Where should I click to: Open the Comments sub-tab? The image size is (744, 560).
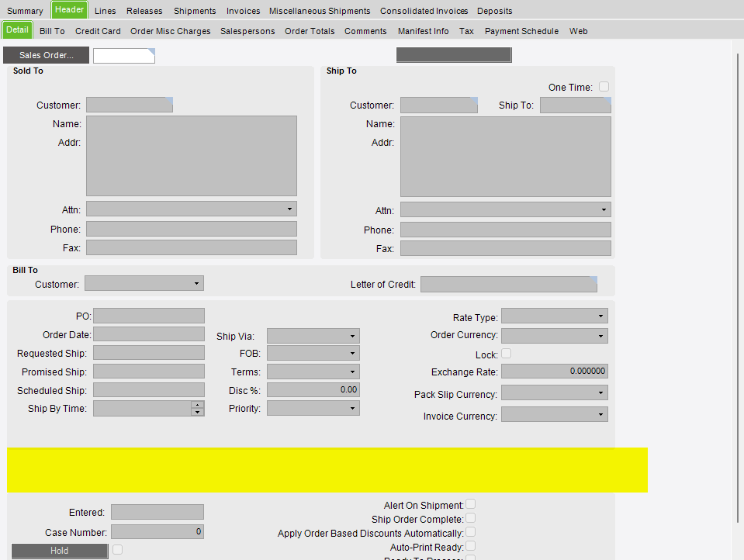coord(365,31)
